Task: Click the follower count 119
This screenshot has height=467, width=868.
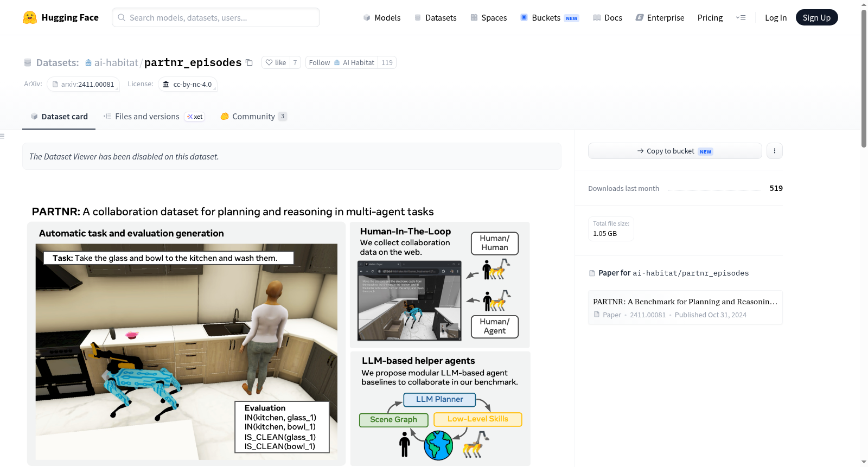Action: pyautogui.click(x=387, y=62)
